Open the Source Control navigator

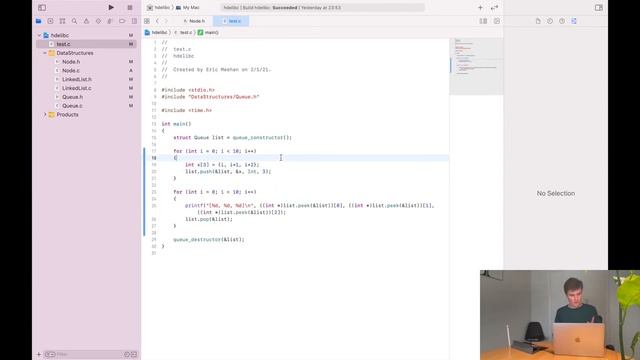50,21
